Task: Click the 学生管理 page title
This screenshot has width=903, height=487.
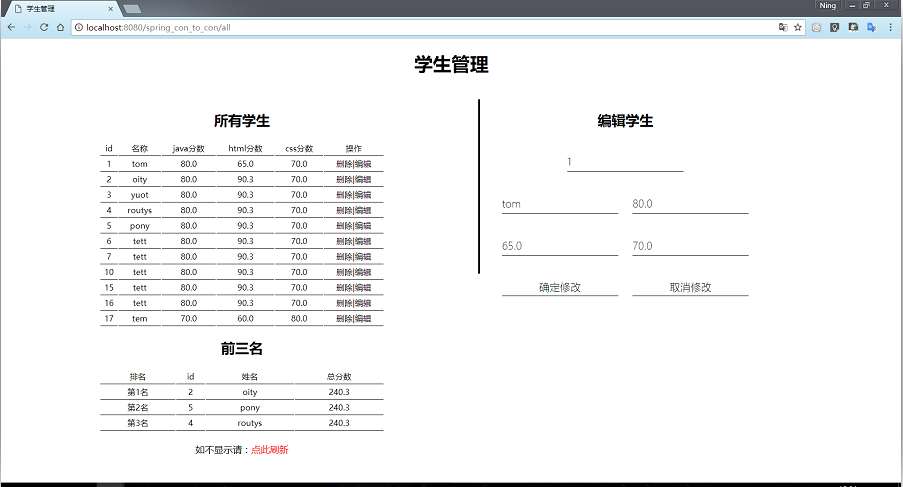Action: (452, 64)
